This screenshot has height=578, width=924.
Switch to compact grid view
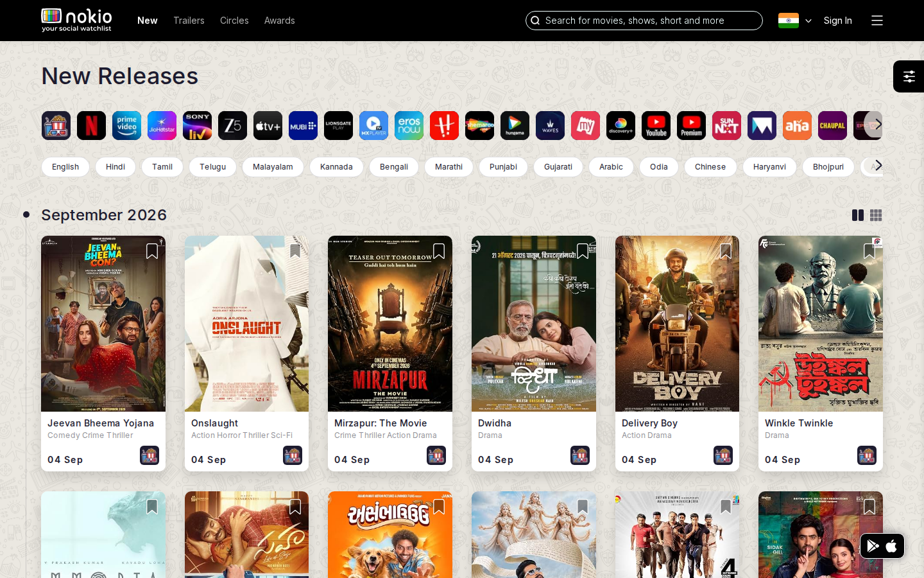click(x=876, y=215)
